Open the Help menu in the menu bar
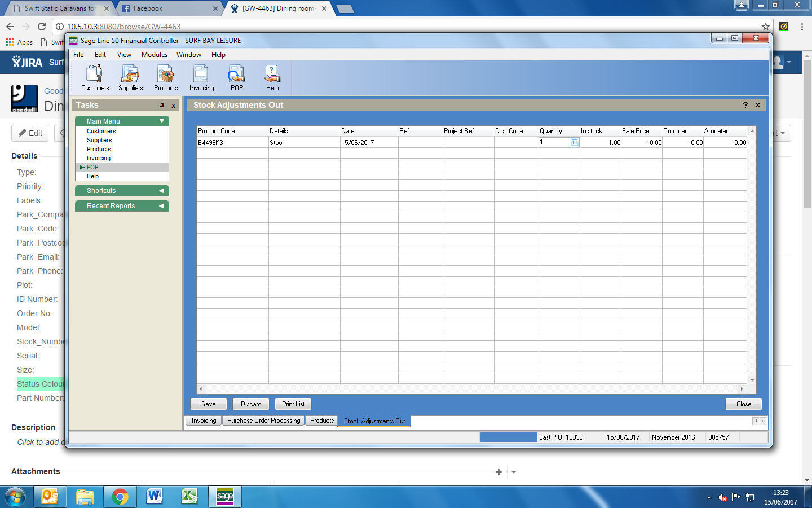Viewport: 812px width, 508px height. pyautogui.click(x=218, y=55)
